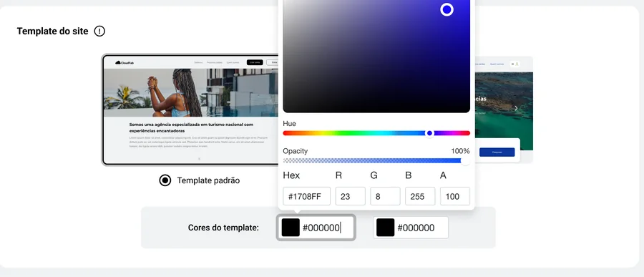This screenshot has height=277, width=644.
Task: Click the 100% opacity value text
Action: (x=460, y=151)
